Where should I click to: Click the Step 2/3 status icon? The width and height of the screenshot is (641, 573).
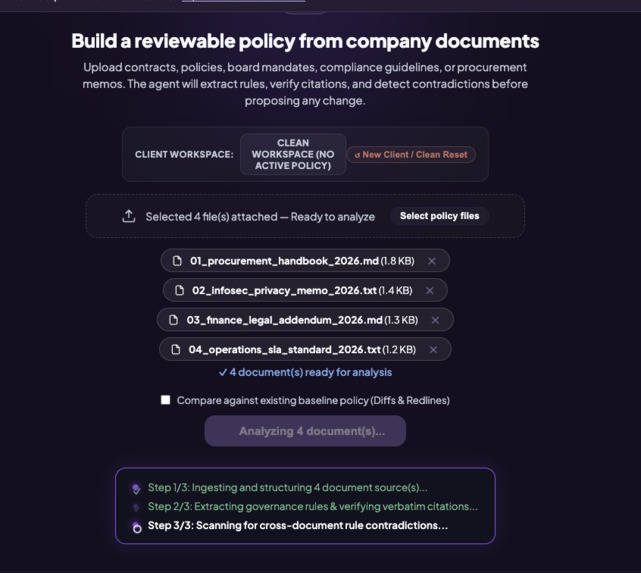click(136, 507)
